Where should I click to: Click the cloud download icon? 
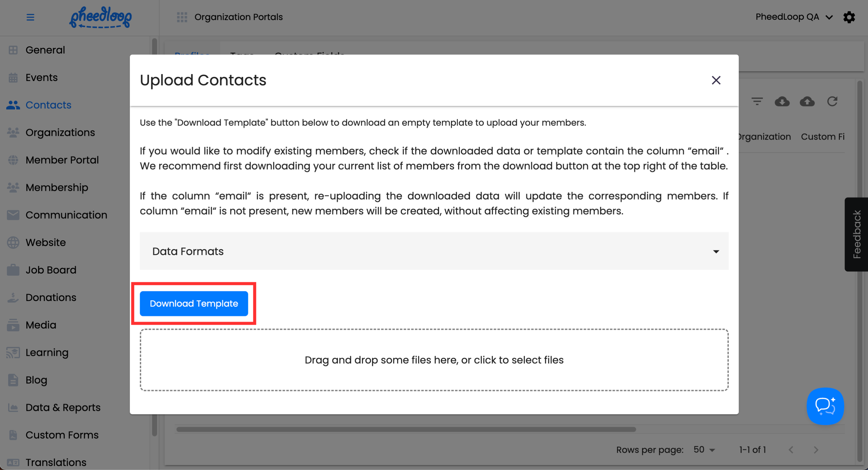(782, 101)
